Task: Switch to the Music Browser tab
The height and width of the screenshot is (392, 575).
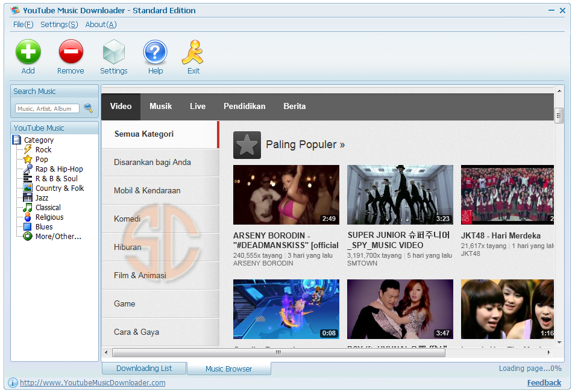Action: click(x=229, y=369)
